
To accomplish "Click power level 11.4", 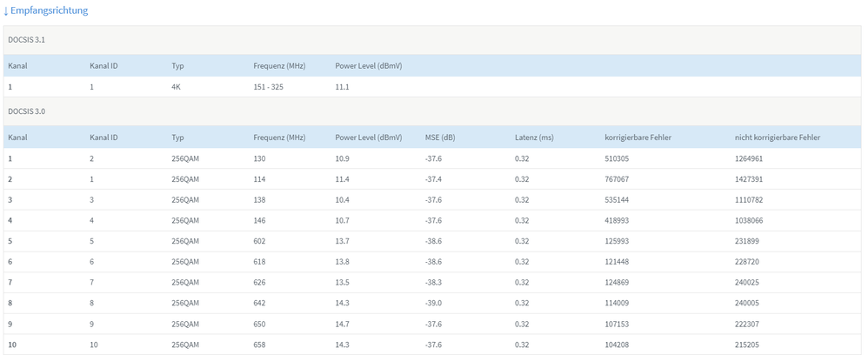I will pyautogui.click(x=342, y=179).
